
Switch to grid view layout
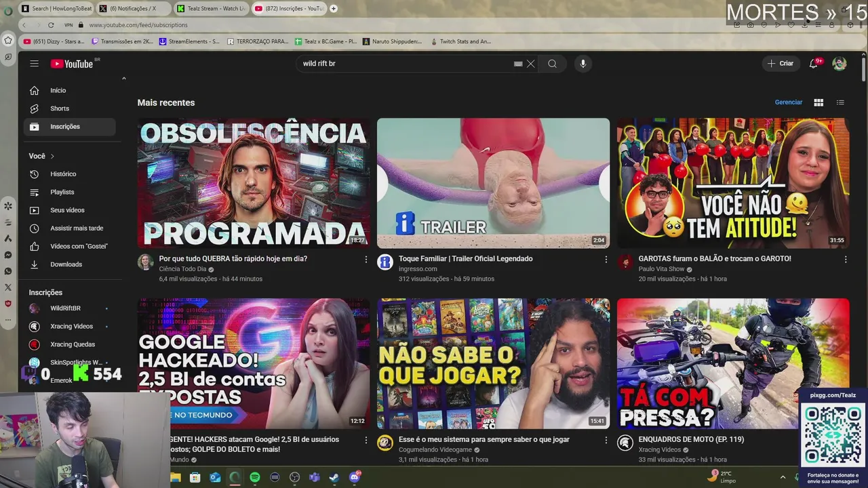click(818, 102)
